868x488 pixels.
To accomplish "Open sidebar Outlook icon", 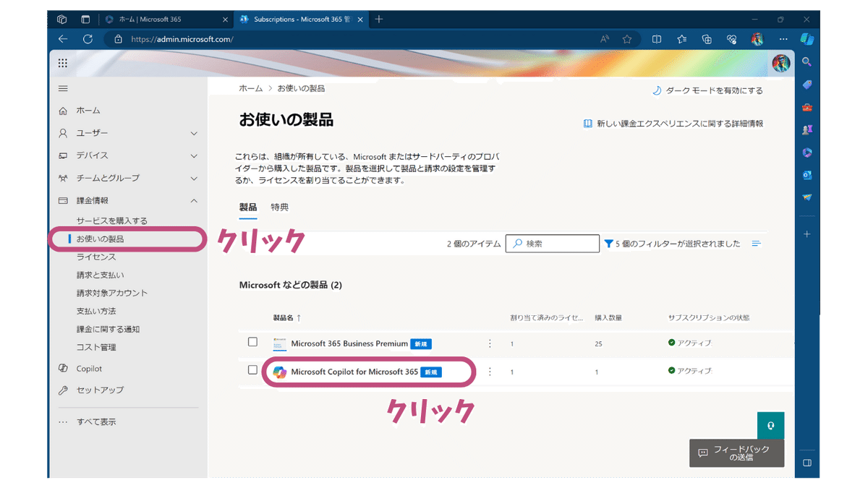I will (807, 175).
